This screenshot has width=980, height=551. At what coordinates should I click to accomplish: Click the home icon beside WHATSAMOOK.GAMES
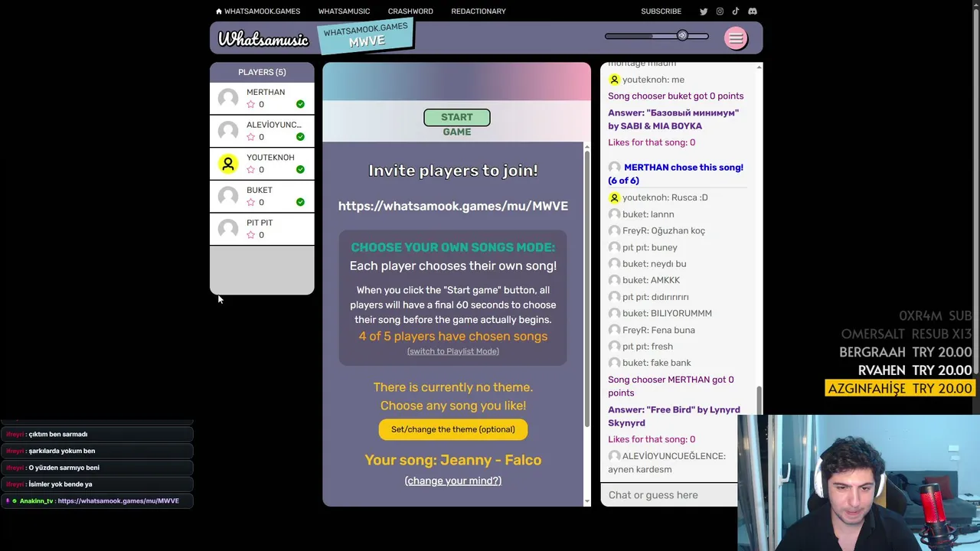pos(219,11)
